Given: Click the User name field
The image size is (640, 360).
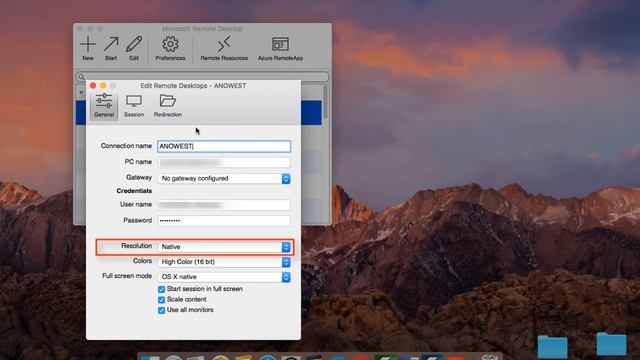Looking at the screenshot, I should point(224,204).
